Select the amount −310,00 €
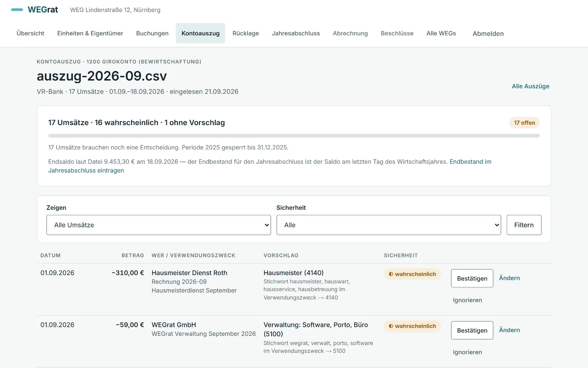588x368 pixels. click(128, 273)
